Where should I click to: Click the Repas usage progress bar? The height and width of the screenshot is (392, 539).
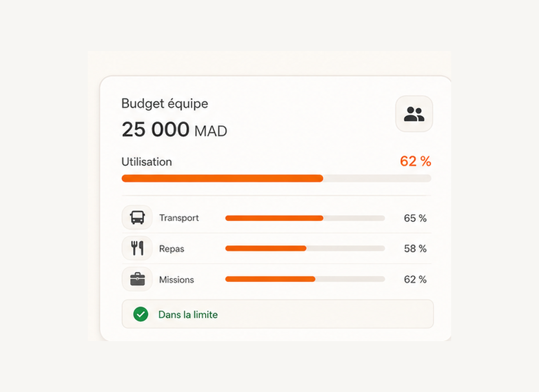[x=305, y=248]
